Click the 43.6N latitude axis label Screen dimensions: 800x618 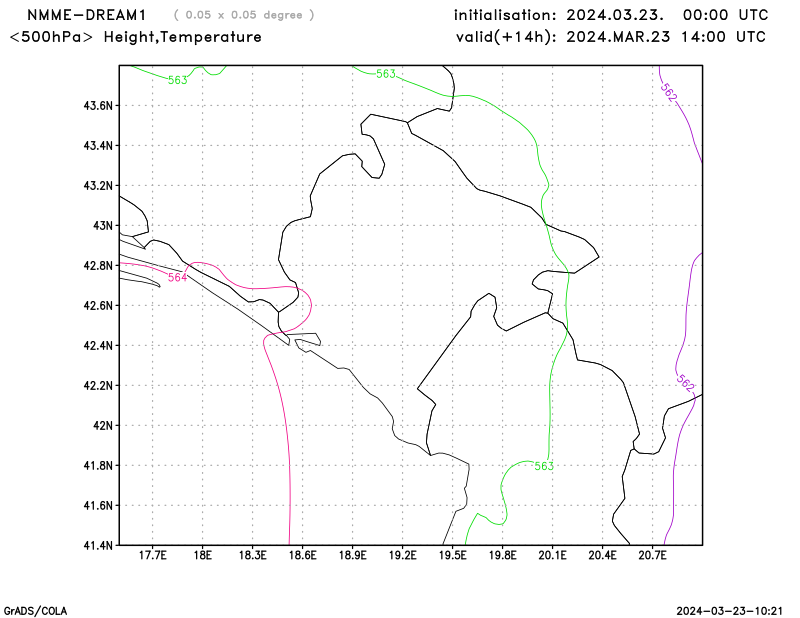98,106
